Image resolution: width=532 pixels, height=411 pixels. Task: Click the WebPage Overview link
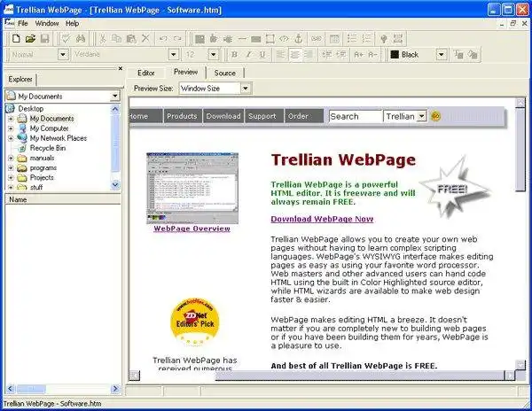192,229
